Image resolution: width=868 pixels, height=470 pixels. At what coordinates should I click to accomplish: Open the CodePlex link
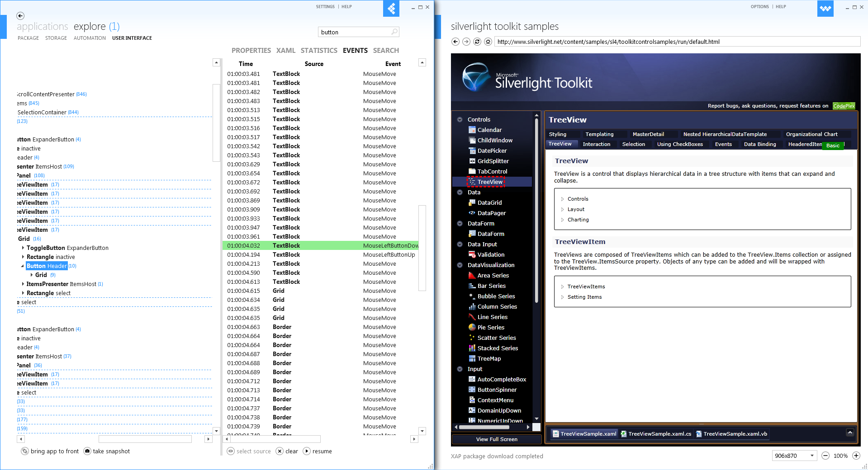point(844,106)
